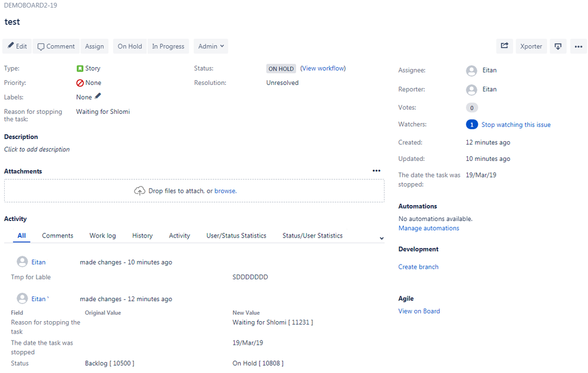The height and width of the screenshot is (373, 588).
Task: Click the SDDDDDDD history value
Action: click(250, 277)
